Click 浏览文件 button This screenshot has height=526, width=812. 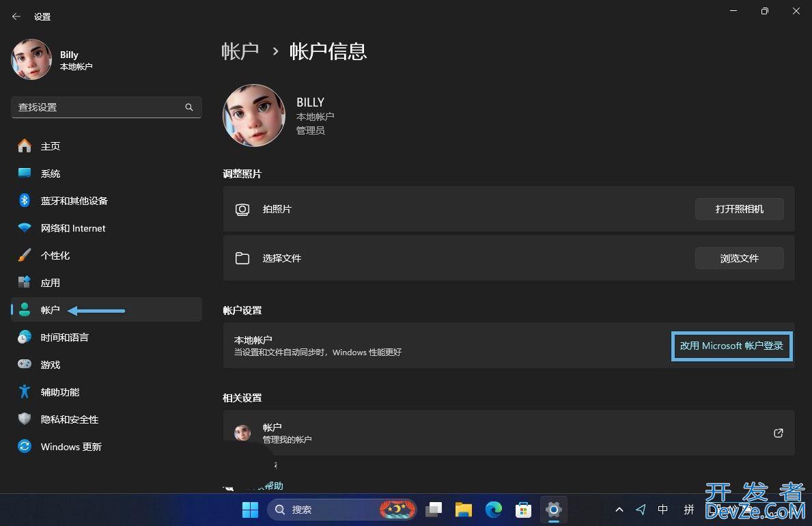[739, 258]
